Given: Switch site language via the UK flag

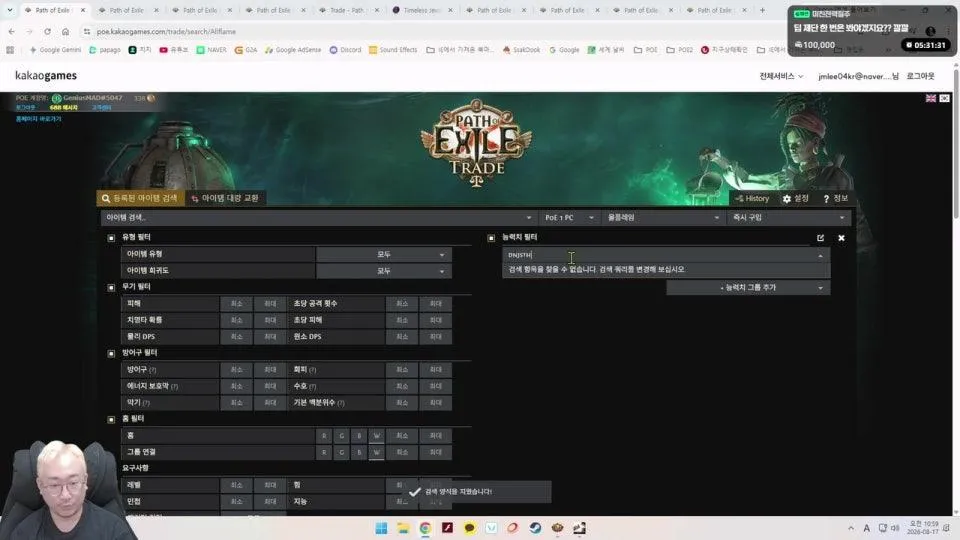Looking at the screenshot, I should [931, 98].
